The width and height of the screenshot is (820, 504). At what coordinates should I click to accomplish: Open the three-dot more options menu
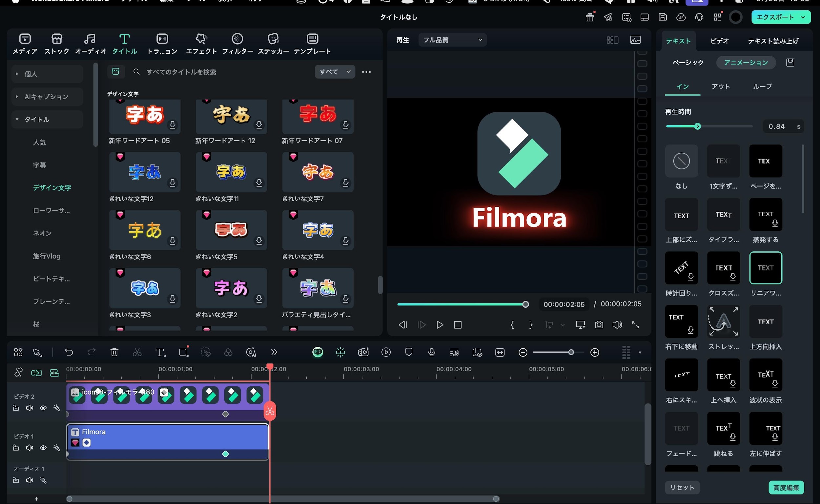coord(366,72)
